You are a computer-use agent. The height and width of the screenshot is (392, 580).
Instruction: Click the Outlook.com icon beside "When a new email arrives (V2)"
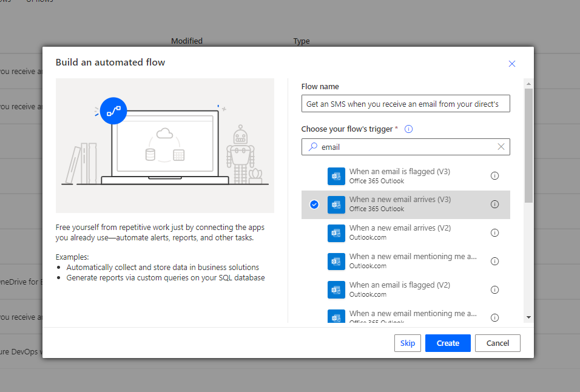336,233
